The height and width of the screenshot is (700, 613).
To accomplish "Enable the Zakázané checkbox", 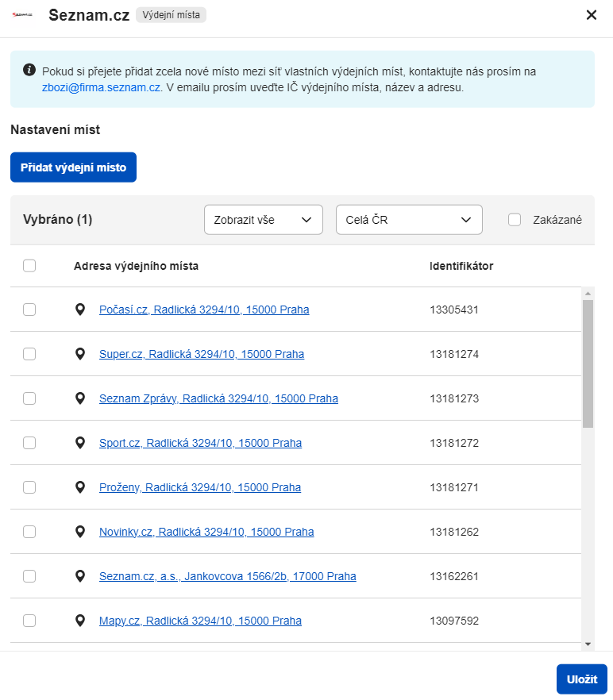I will point(515,220).
